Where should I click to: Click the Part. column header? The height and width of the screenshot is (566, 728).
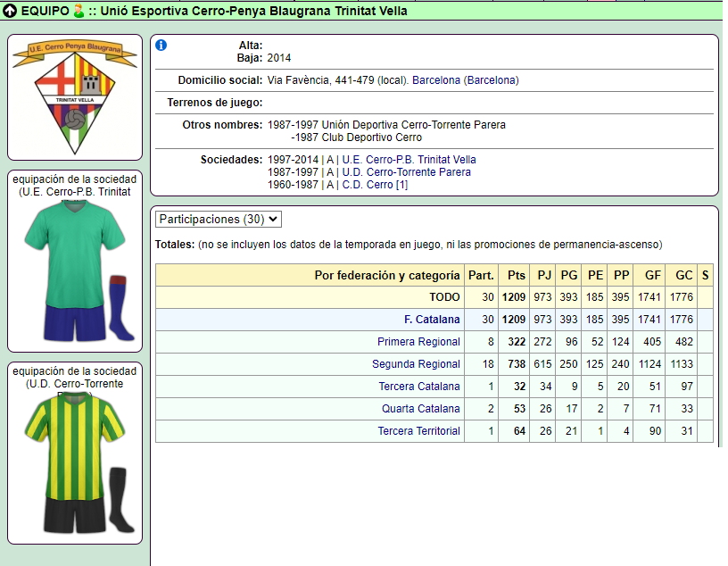click(x=481, y=276)
